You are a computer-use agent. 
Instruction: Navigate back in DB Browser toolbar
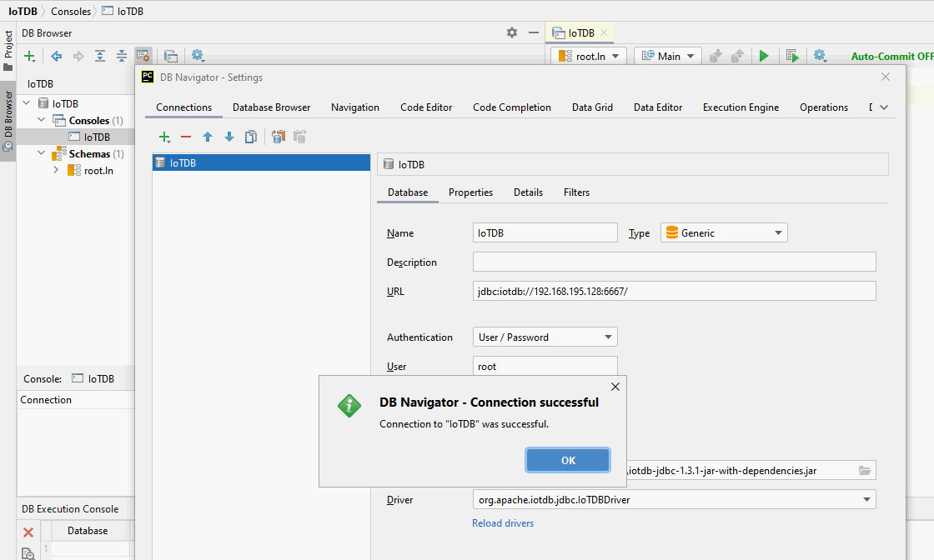(x=57, y=56)
